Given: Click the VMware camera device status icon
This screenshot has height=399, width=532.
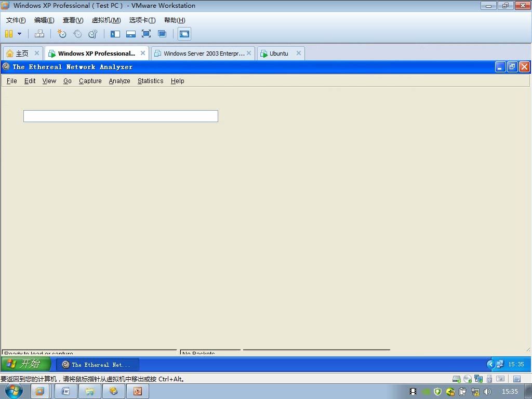Looking at the screenshot, I should [500, 379].
